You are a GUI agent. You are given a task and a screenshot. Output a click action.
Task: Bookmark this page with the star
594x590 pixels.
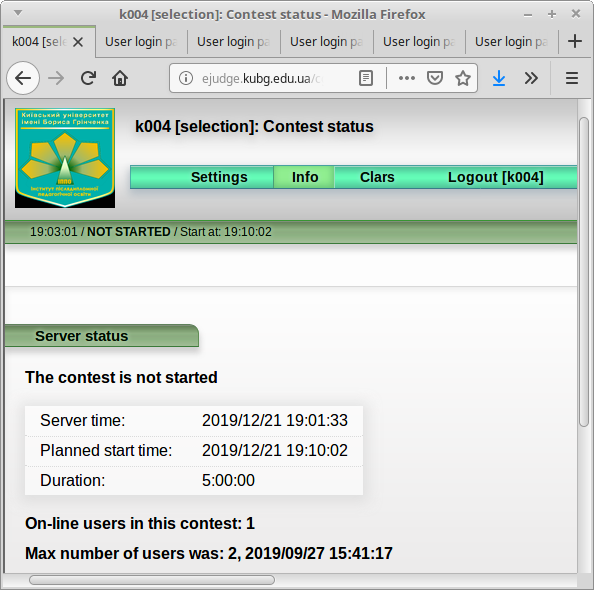[x=463, y=78]
